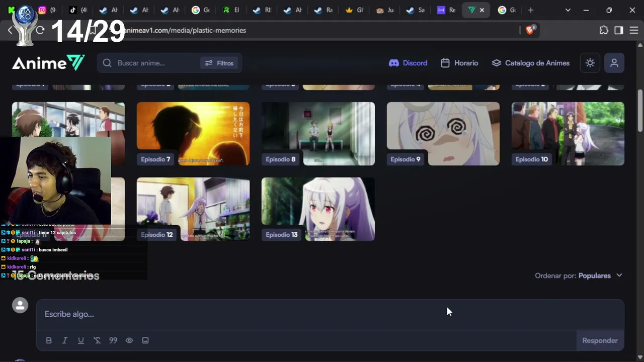Screen dimensions: 644x362
Task: Insert a quote block in comment
Action: (x=113, y=340)
